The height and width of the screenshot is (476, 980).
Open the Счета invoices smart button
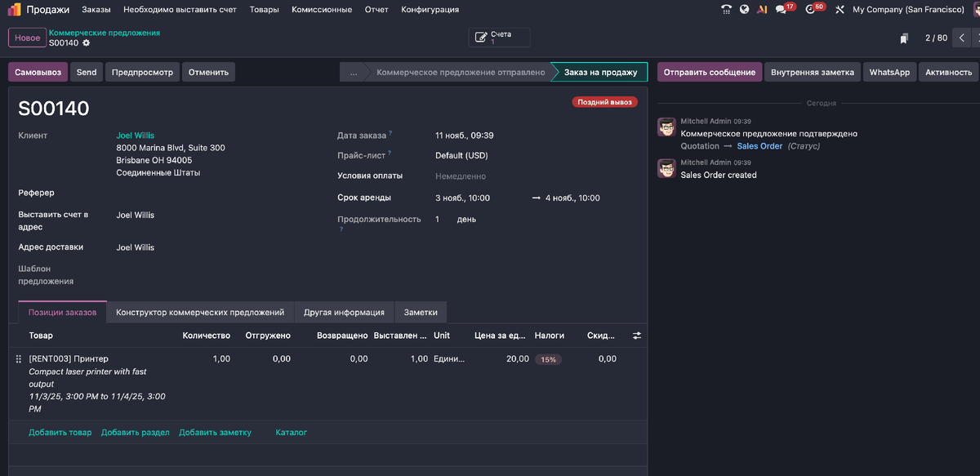click(499, 38)
